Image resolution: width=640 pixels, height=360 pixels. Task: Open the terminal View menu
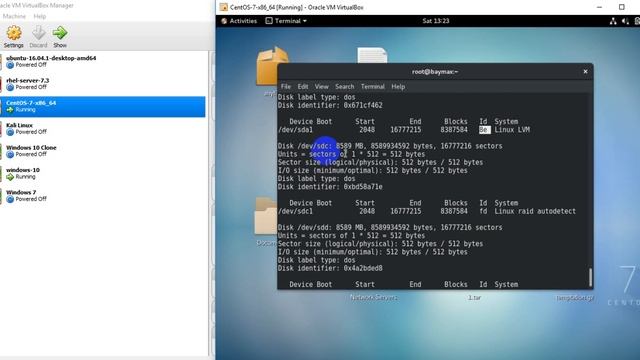pos(322,87)
